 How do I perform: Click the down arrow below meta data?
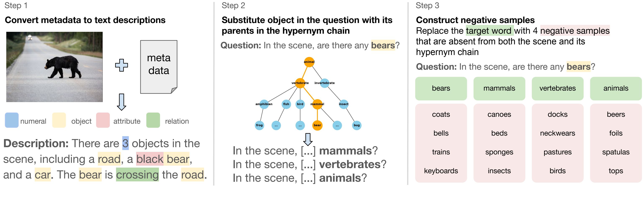pos(121,102)
